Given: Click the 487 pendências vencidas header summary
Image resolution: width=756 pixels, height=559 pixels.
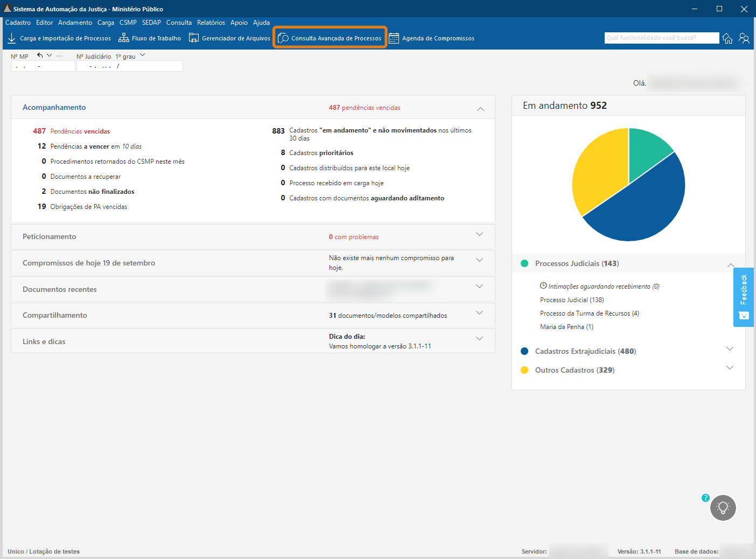Looking at the screenshot, I should (365, 108).
